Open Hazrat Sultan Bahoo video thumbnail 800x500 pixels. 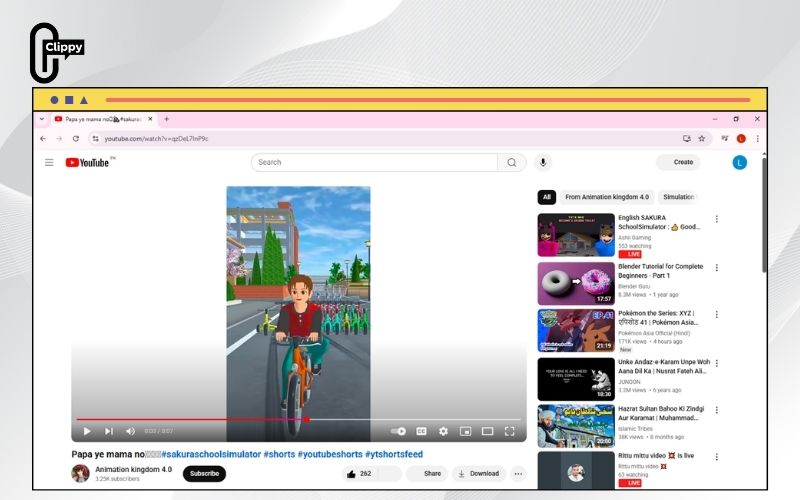(576, 426)
